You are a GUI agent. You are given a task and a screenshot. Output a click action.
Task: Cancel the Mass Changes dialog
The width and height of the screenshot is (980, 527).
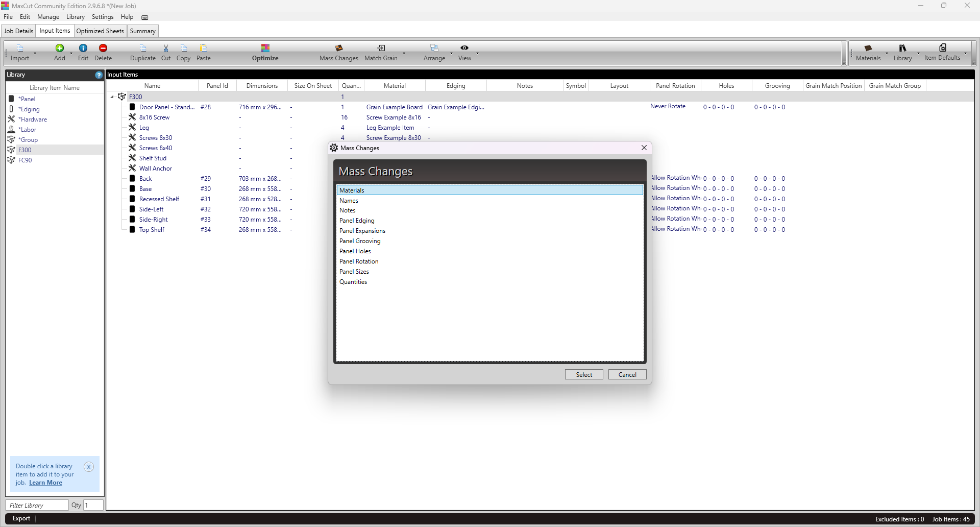coord(627,375)
